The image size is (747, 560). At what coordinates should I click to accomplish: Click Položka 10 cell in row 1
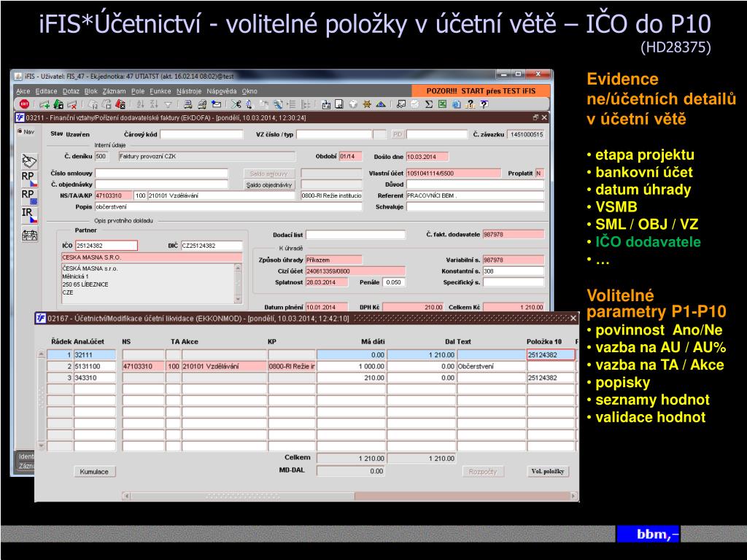tap(551, 355)
